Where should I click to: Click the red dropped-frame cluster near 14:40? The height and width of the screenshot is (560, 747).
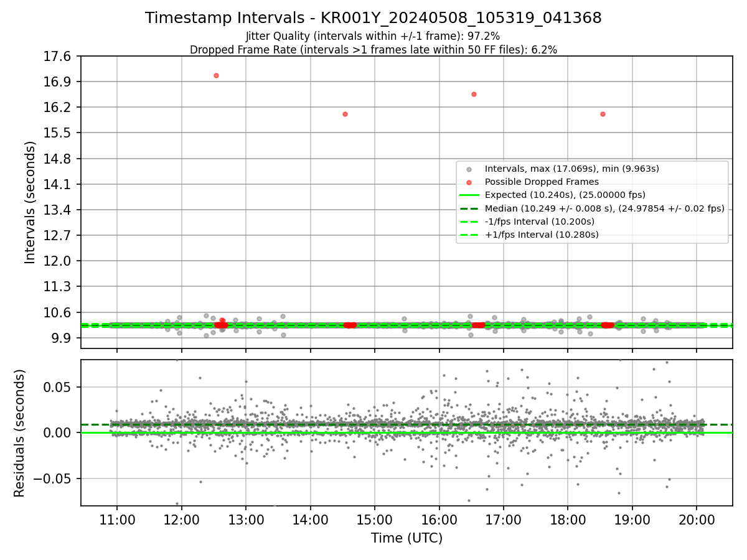point(350,325)
